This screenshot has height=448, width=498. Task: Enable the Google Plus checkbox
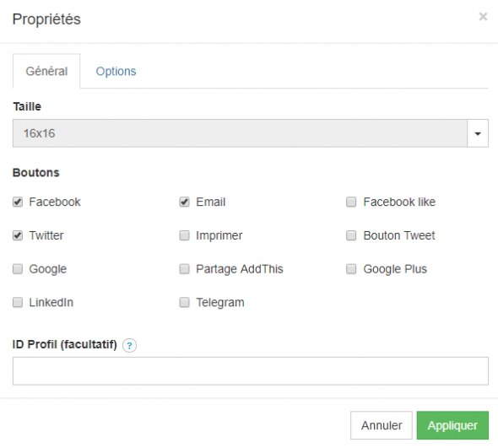[x=351, y=269]
